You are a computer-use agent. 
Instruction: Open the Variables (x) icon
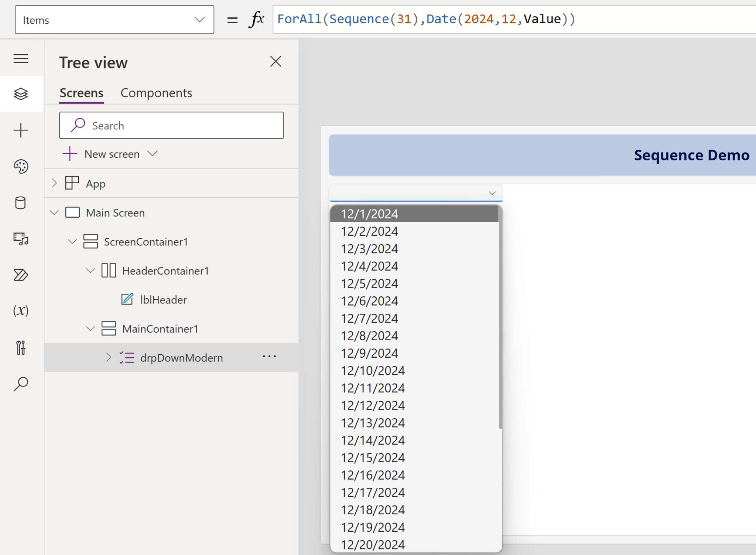click(21, 311)
